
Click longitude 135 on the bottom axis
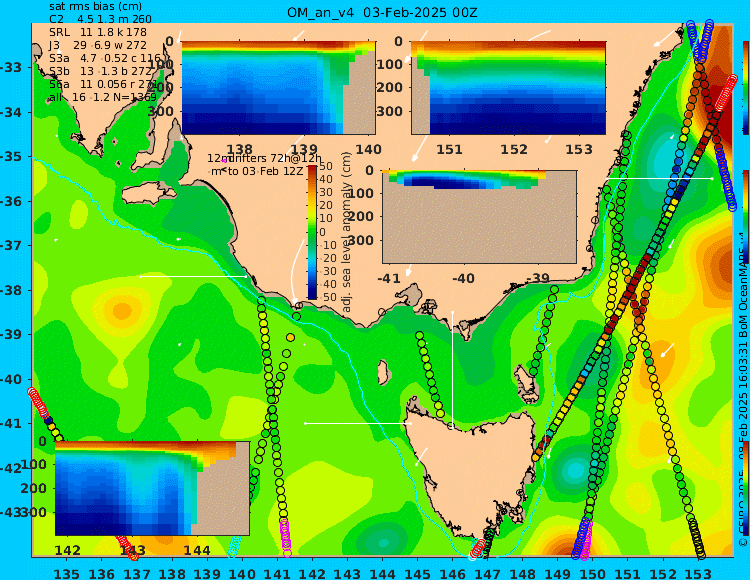click(x=66, y=573)
